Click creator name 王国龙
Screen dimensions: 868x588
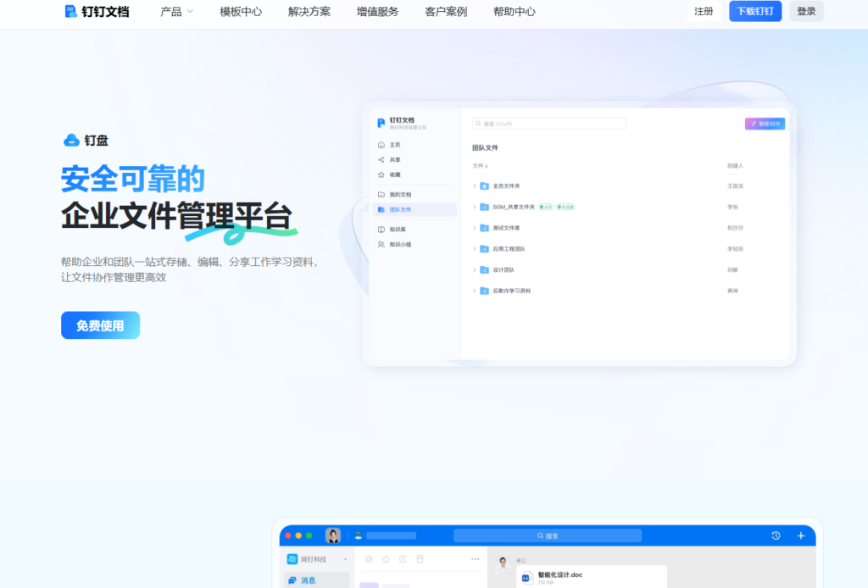(735, 186)
